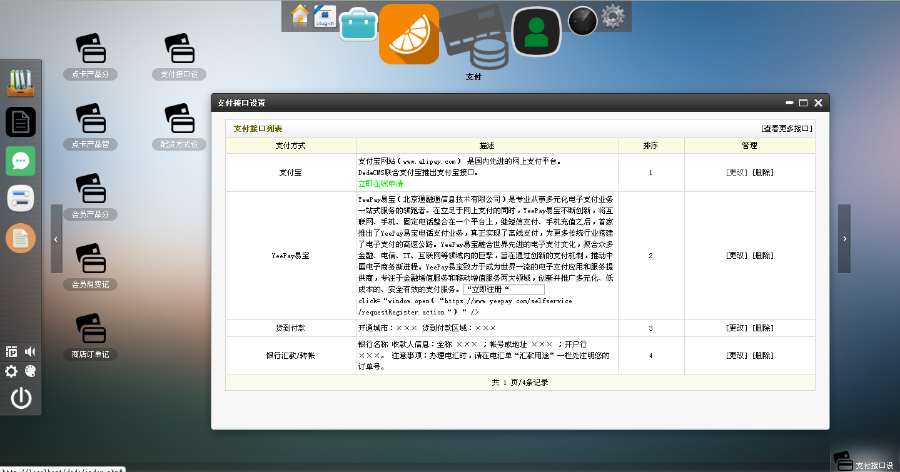Open the black document icon in sidebar
Viewport: 900px width, 472px height.
[21, 122]
